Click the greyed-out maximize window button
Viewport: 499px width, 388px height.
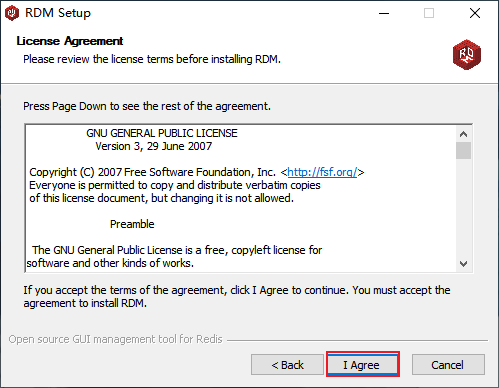(x=429, y=13)
